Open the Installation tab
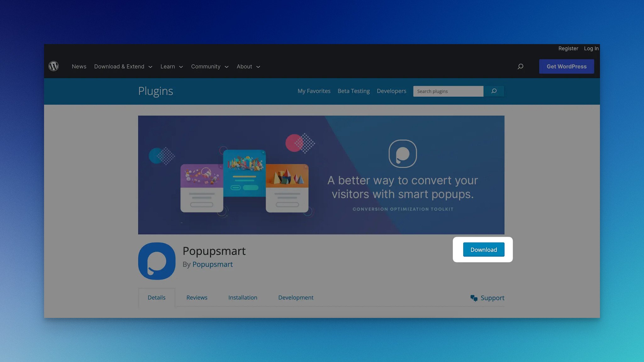Screen dimensions: 644x362 [x=243, y=297]
